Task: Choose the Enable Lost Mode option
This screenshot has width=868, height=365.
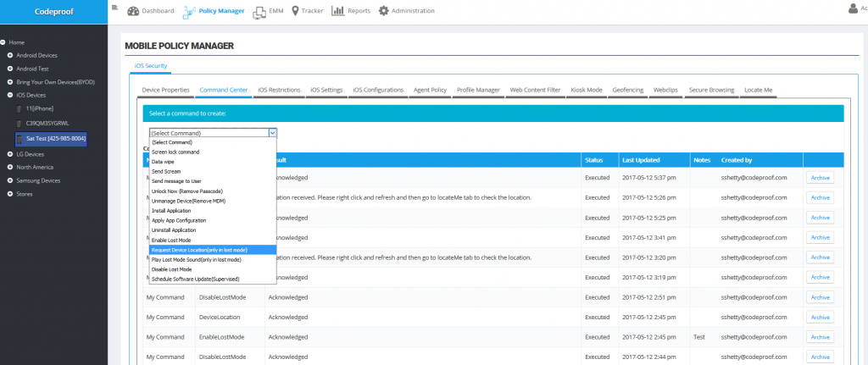Action: [x=213, y=240]
